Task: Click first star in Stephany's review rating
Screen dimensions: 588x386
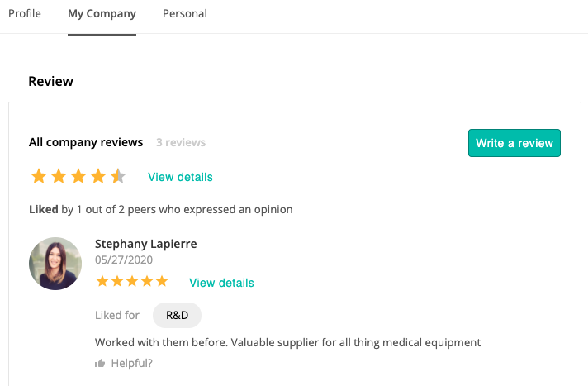Action: click(102, 282)
